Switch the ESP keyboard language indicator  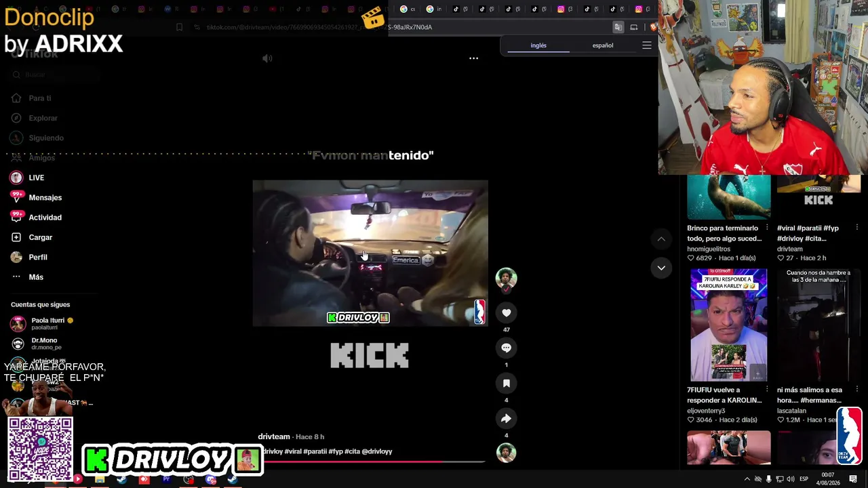[x=804, y=479]
